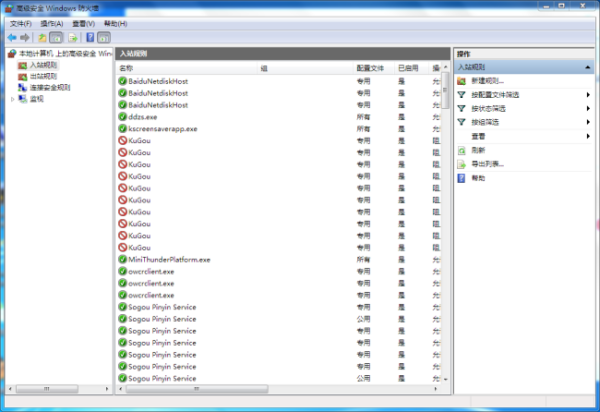Sort by the 已启用 column header
Viewport: 600px width, 412px height.
(x=411, y=68)
